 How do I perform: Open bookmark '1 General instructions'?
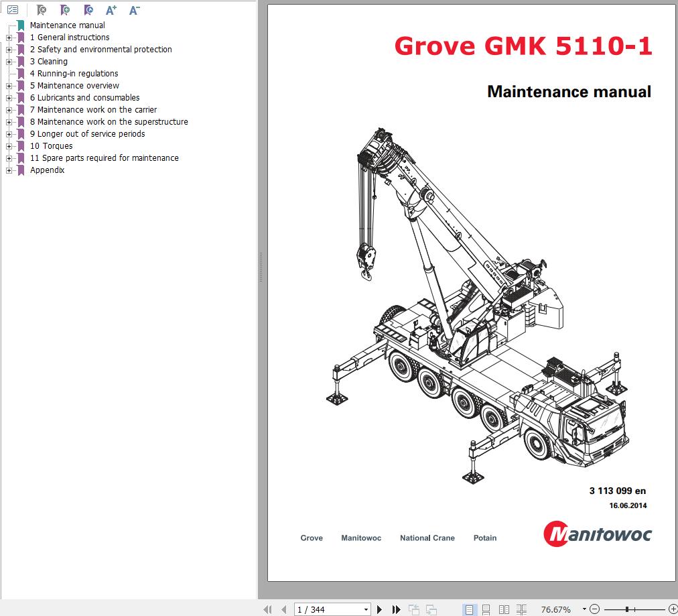pyautogui.click(x=70, y=38)
